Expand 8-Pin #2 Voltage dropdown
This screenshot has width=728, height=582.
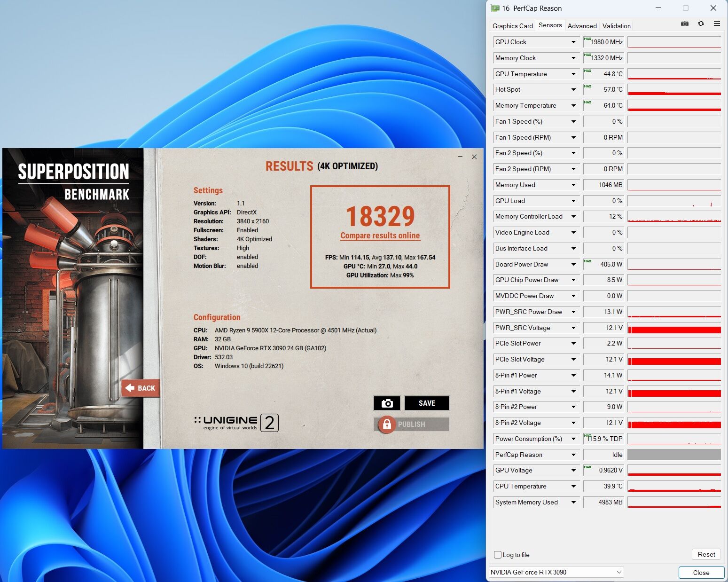pyautogui.click(x=573, y=423)
